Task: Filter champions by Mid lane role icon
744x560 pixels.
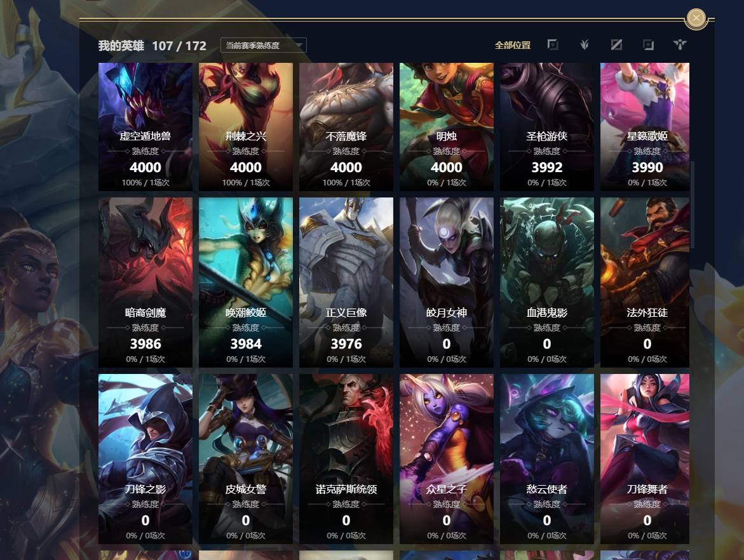Action: [x=616, y=44]
